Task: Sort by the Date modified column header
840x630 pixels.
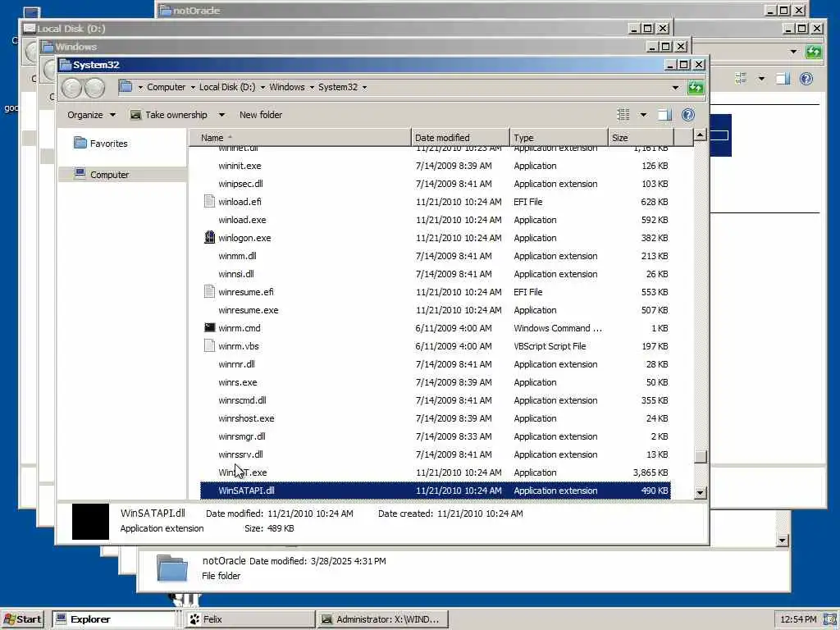Action: pos(460,138)
